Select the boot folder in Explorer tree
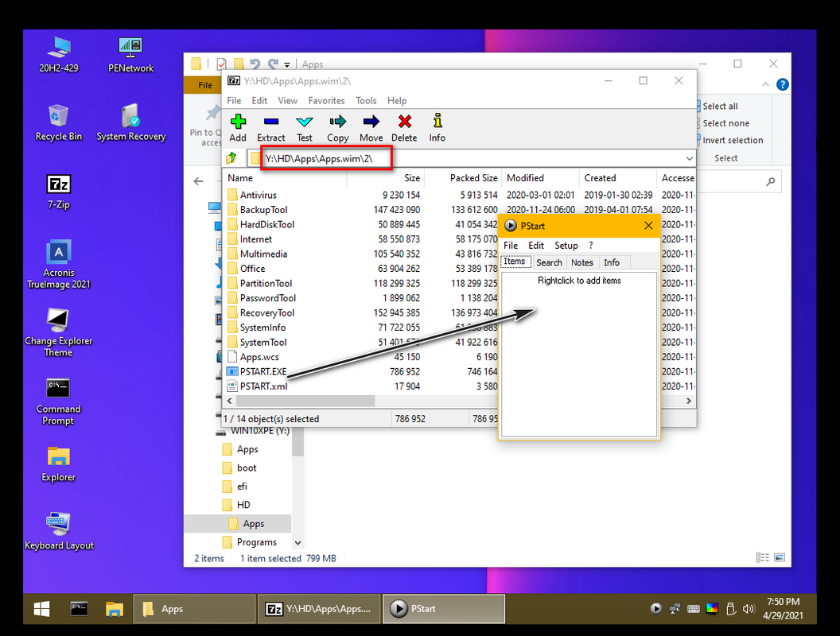 247,468
